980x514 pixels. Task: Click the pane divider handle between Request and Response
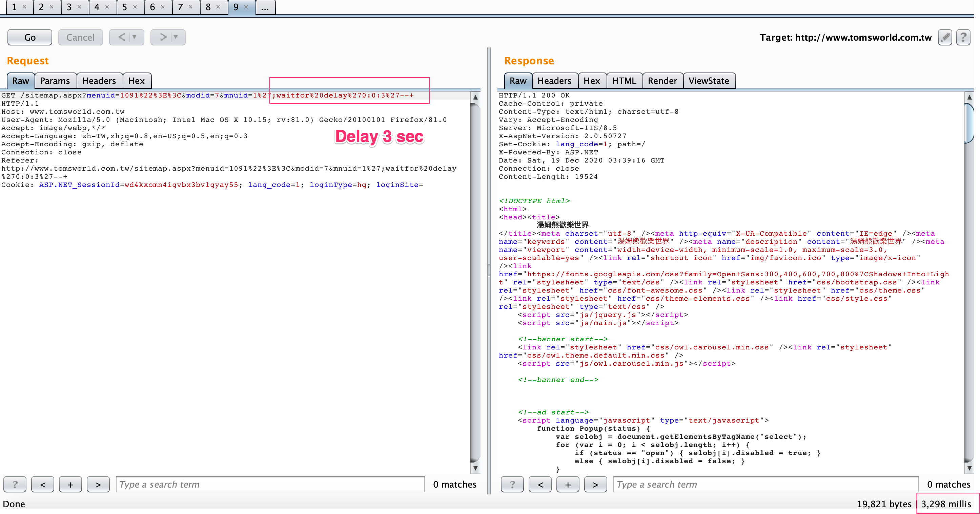489,270
